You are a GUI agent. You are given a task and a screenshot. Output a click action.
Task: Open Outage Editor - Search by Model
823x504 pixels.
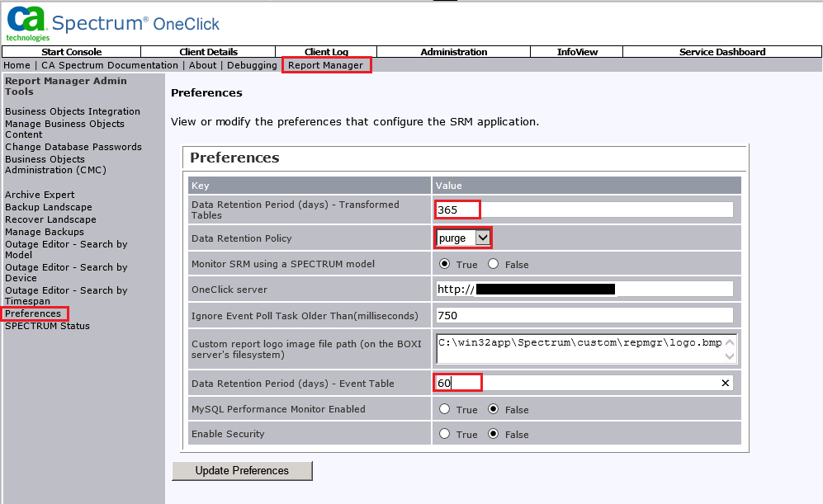pos(66,250)
